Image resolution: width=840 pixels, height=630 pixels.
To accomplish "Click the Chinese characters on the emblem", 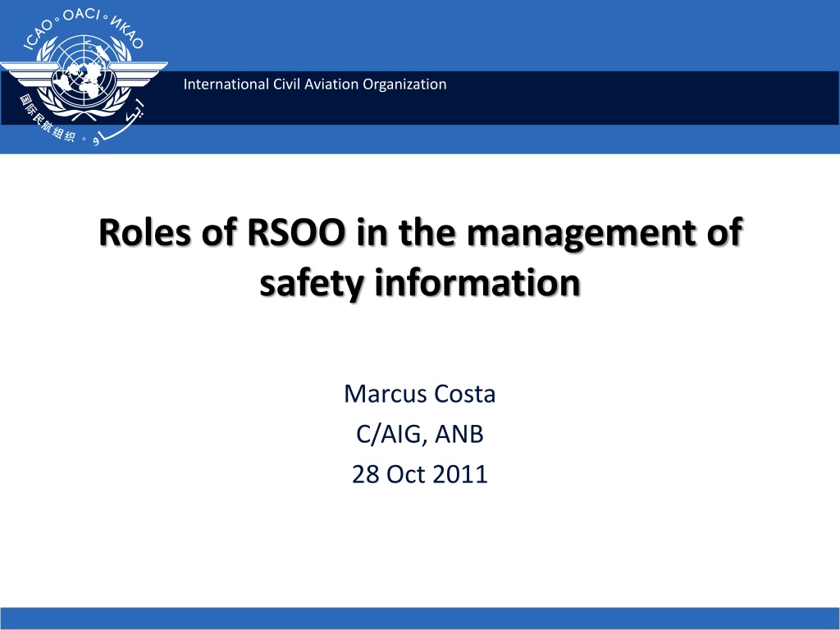I will (x=47, y=118).
